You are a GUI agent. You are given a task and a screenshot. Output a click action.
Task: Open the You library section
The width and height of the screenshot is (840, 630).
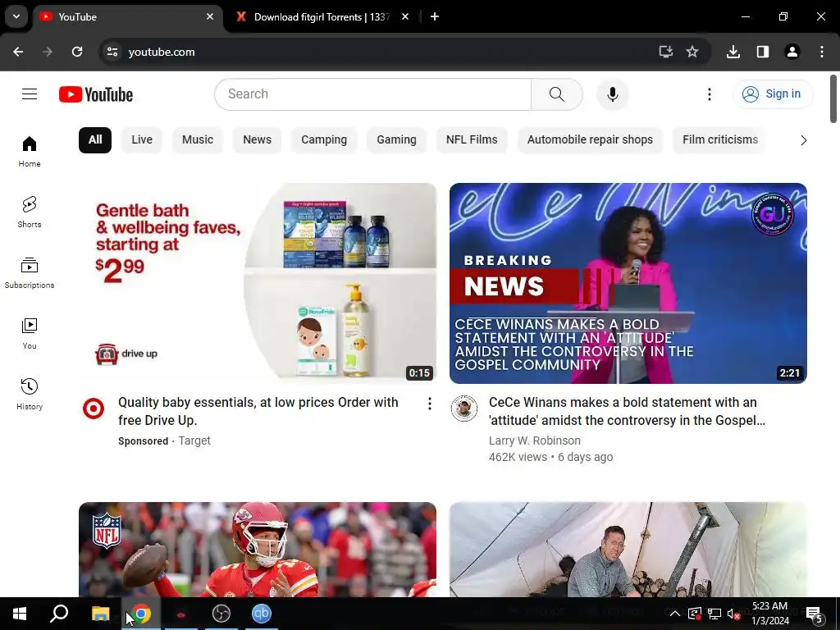[30, 333]
